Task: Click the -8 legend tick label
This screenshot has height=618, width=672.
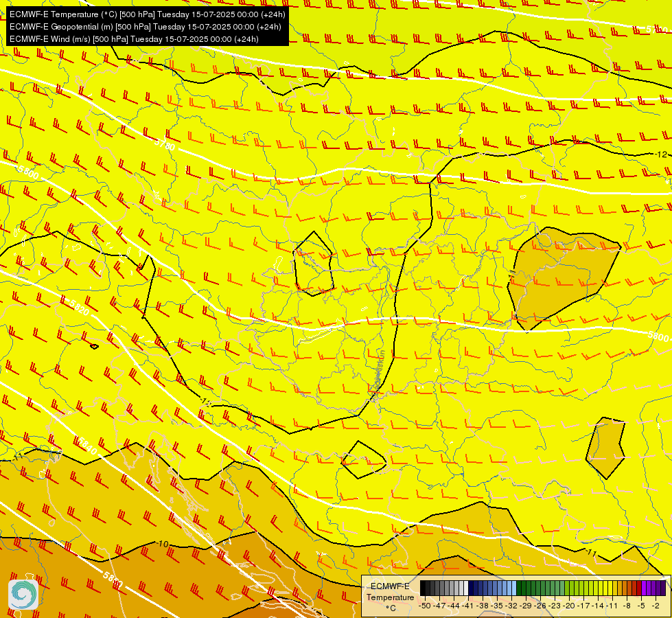Action: tap(627, 606)
